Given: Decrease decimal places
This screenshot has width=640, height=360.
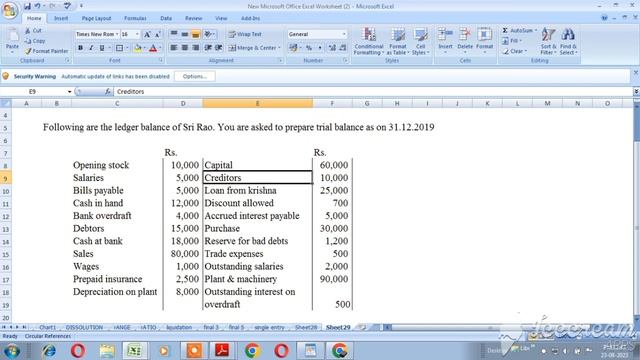Looking at the screenshot, I should click(x=343, y=48).
